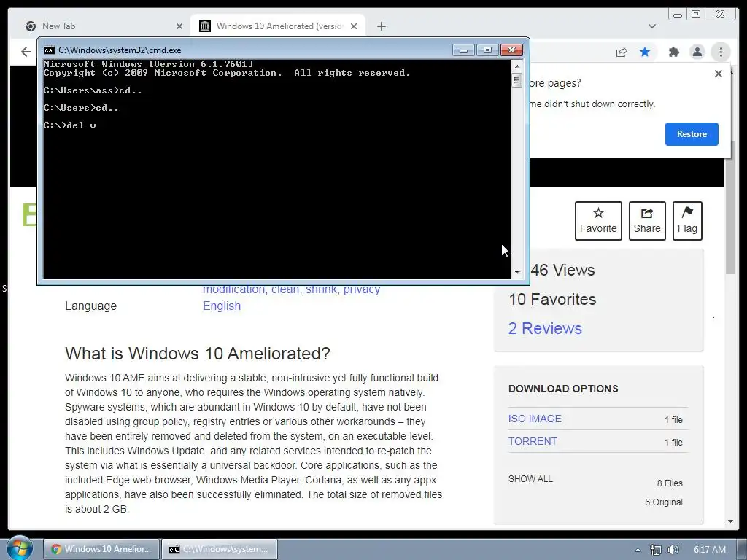Open a new tab with plus button
This screenshot has height=560, width=747.
pyautogui.click(x=381, y=26)
